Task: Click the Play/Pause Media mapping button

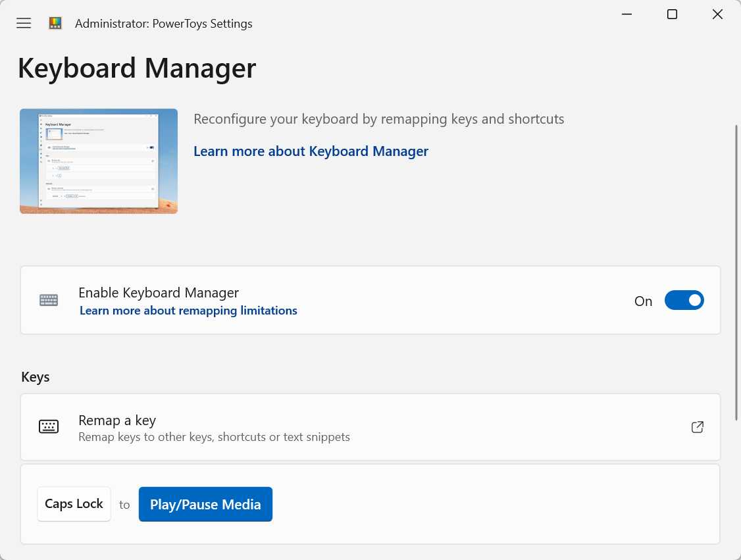Action: coord(205,504)
